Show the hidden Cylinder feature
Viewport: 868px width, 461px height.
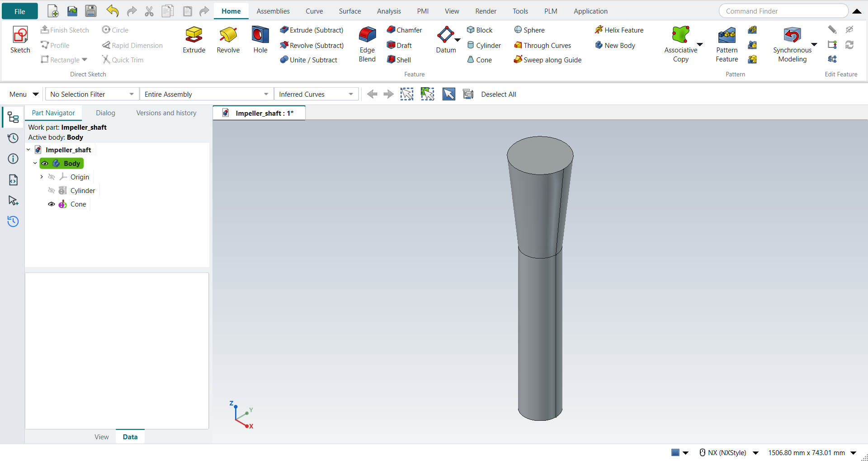(x=52, y=191)
